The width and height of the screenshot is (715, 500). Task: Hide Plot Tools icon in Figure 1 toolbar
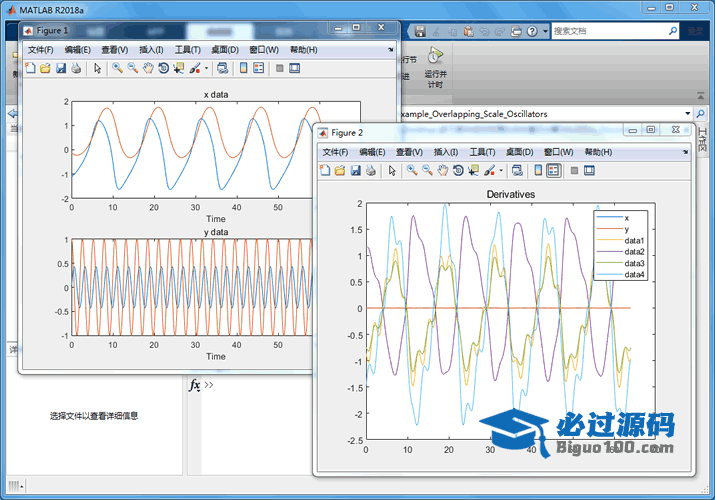click(x=280, y=68)
